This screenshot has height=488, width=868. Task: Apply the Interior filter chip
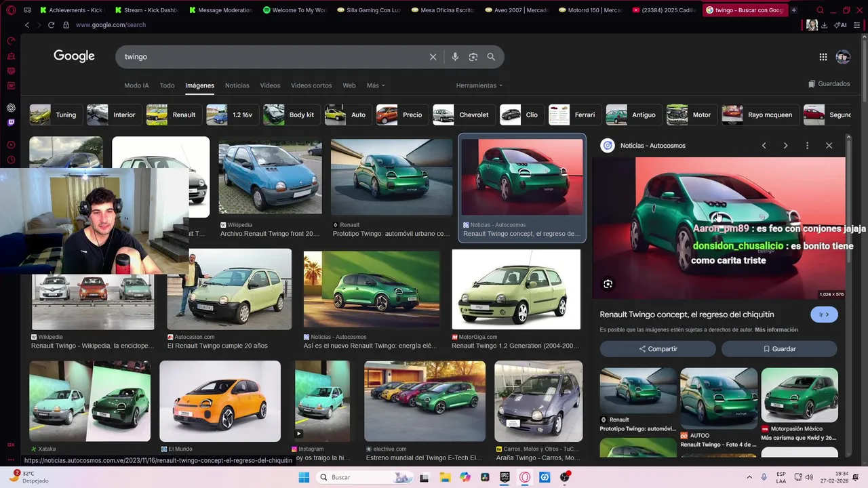click(114, 115)
